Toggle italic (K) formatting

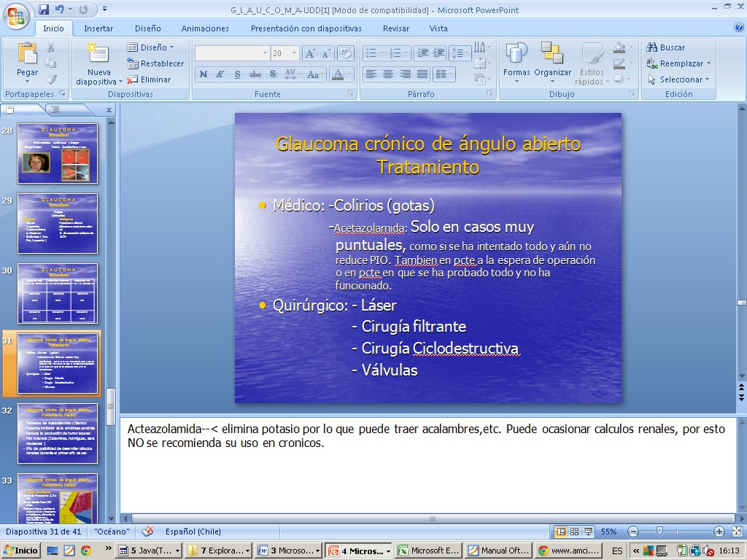click(x=220, y=74)
